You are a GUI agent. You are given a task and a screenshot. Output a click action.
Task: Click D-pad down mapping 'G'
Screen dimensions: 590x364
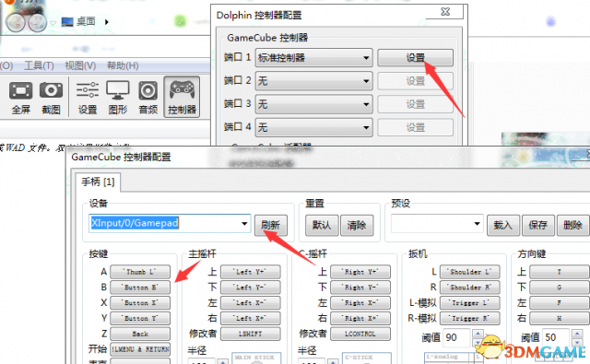pos(560,288)
